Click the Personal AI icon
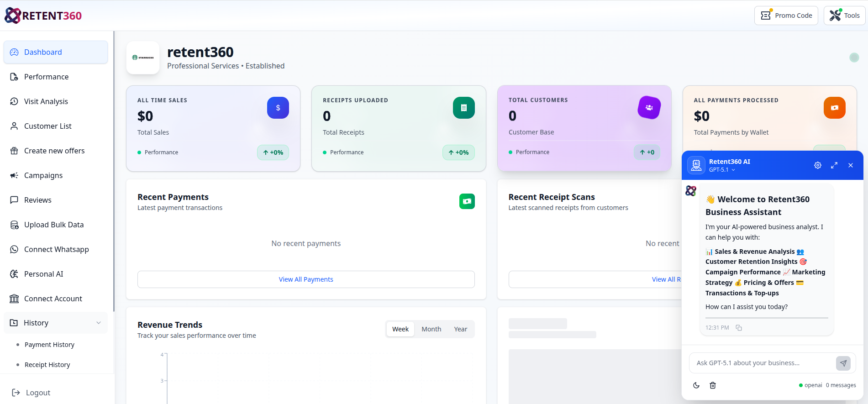This screenshot has height=404, width=868. coord(14,274)
